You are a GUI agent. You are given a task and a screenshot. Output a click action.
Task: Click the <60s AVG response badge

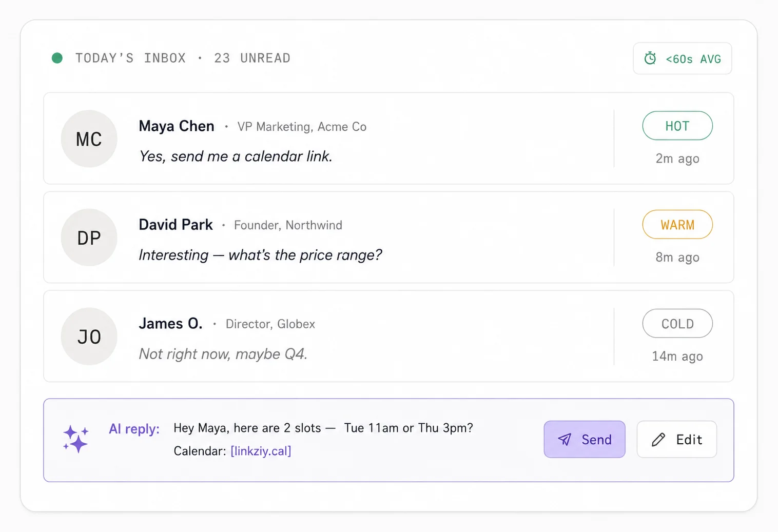(683, 58)
